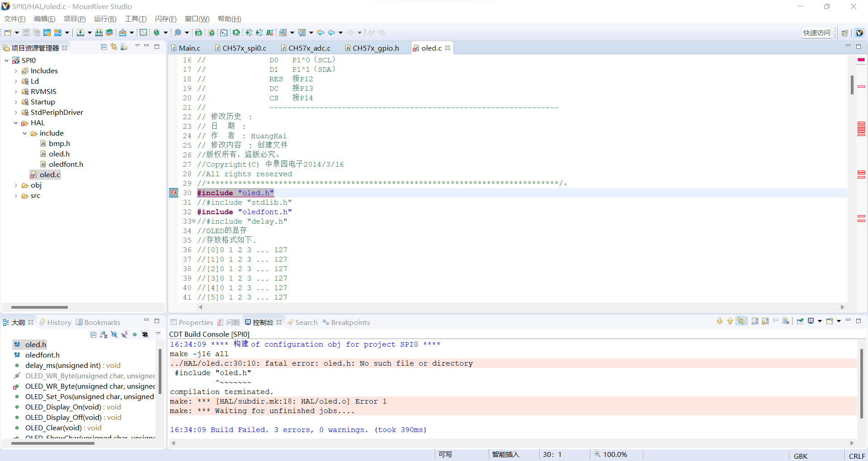Screen dimensions: 868x461
Task: Click the MounRiver perspective icon at top right
Action: (859, 33)
